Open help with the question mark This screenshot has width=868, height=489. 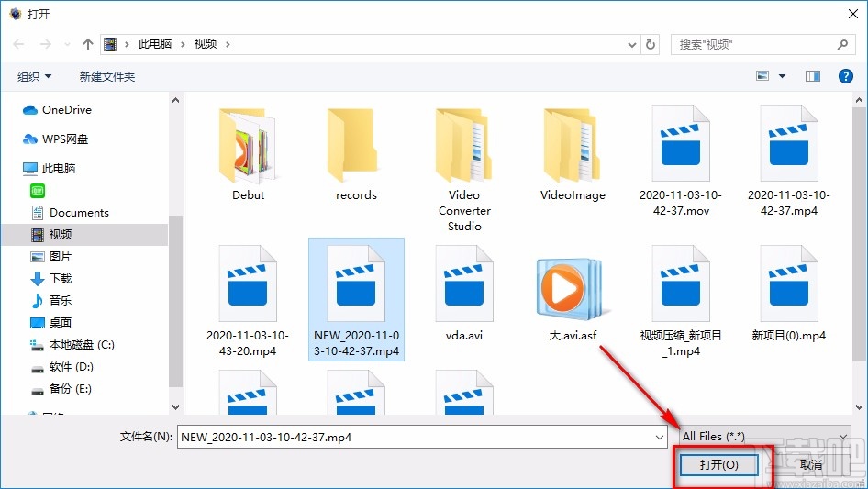tap(845, 76)
